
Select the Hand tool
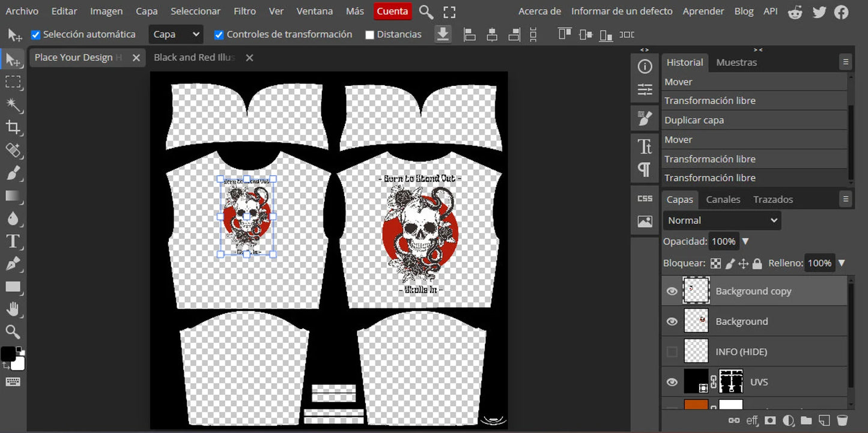point(13,309)
